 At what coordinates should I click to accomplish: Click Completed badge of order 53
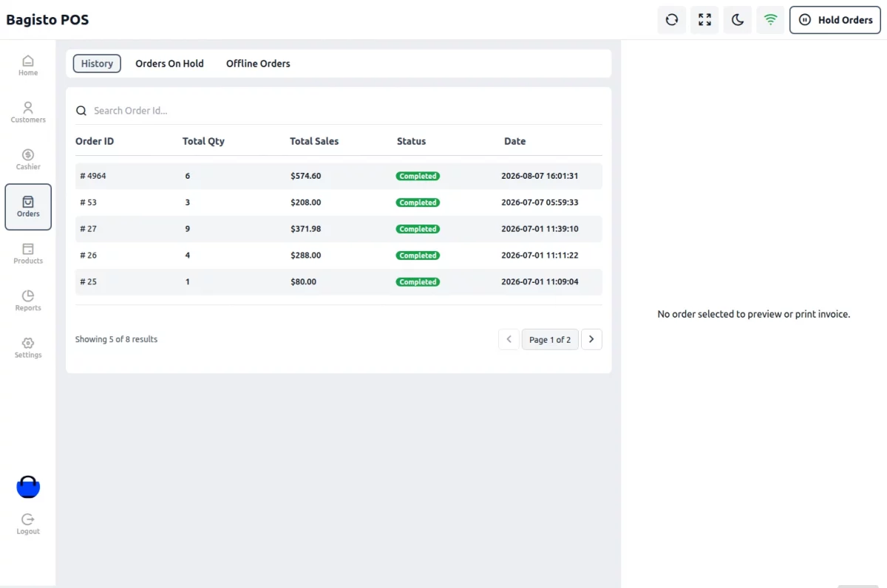tap(418, 202)
